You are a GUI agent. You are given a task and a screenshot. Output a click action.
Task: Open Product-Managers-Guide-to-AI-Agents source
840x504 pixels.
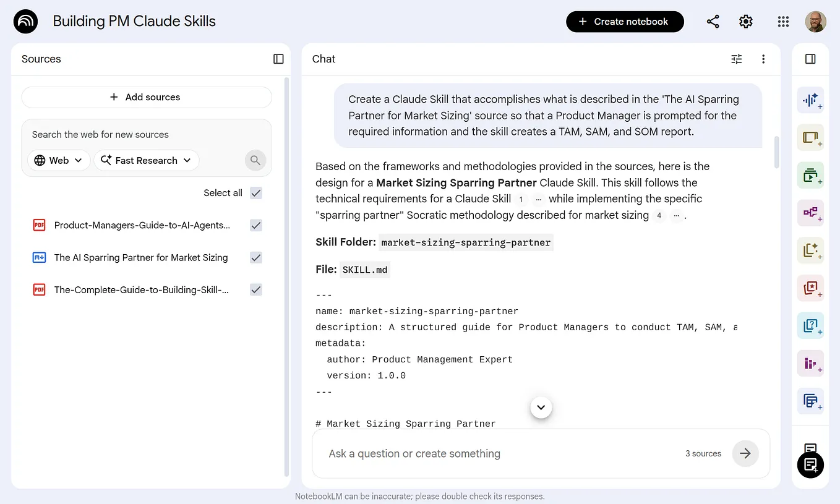click(142, 225)
